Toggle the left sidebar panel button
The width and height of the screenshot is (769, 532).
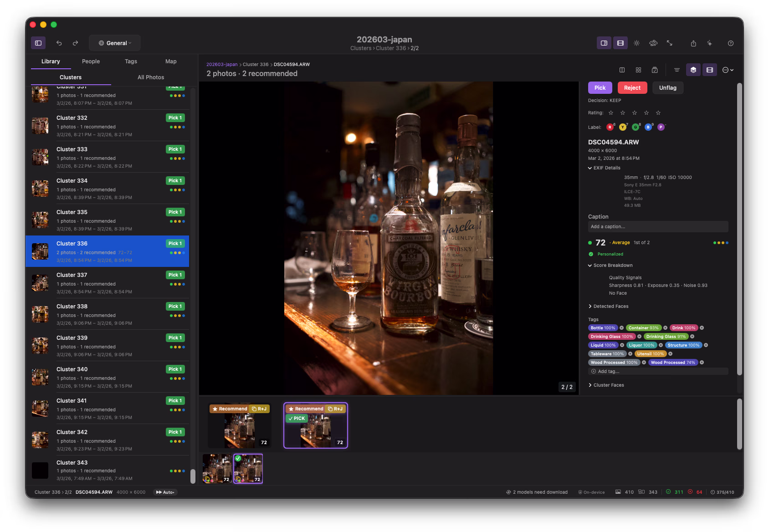click(x=38, y=43)
